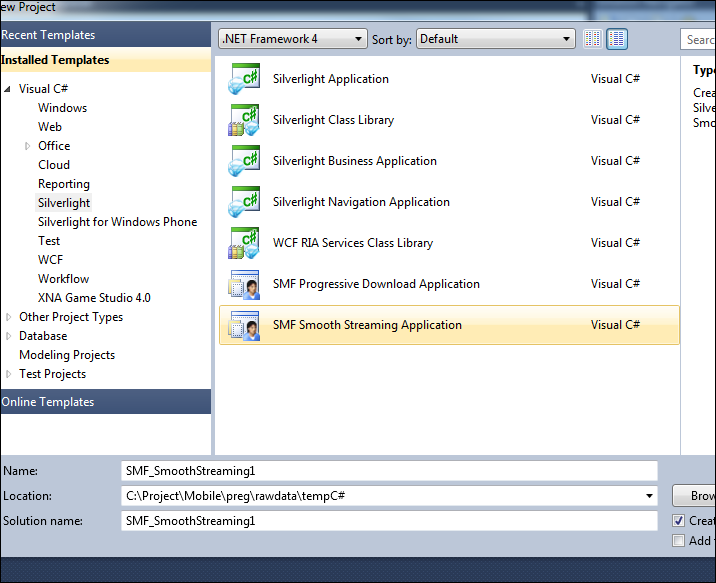Toggle Add to source control checkbox
This screenshot has width=716, height=583.
click(679, 541)
